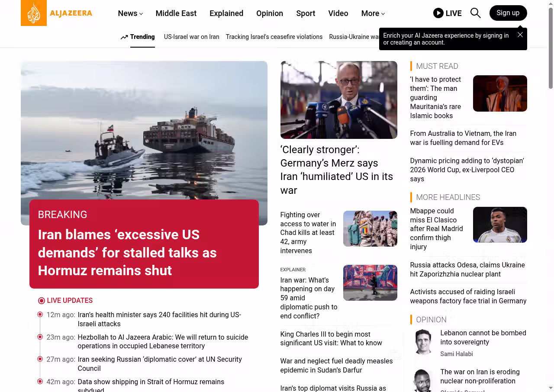Click the Sign up button
The height and width of the screenshot is (392, 554).
[508, 13]
